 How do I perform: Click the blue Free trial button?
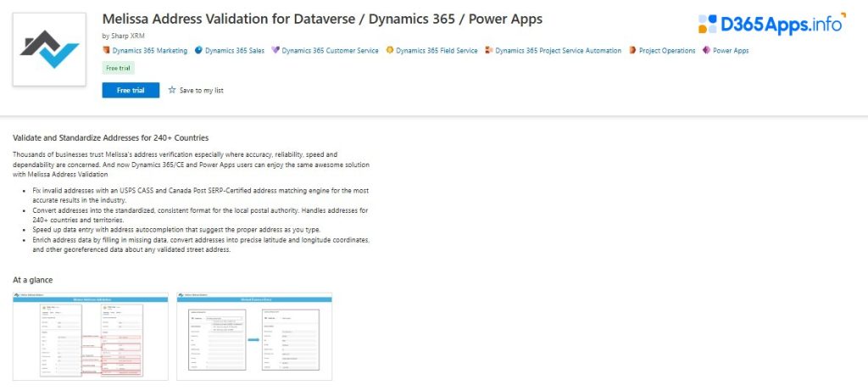(131, 90)
